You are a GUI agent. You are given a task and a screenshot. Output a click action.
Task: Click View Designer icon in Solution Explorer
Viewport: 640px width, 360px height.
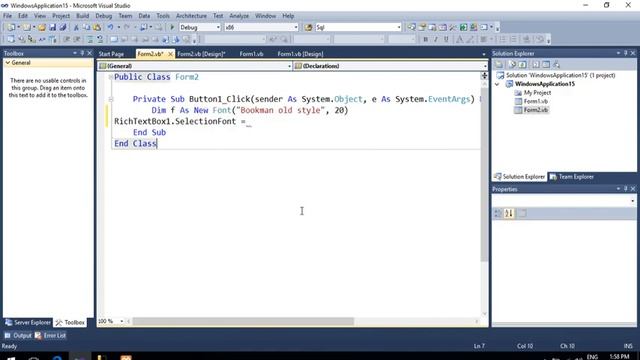click(546, 64)
